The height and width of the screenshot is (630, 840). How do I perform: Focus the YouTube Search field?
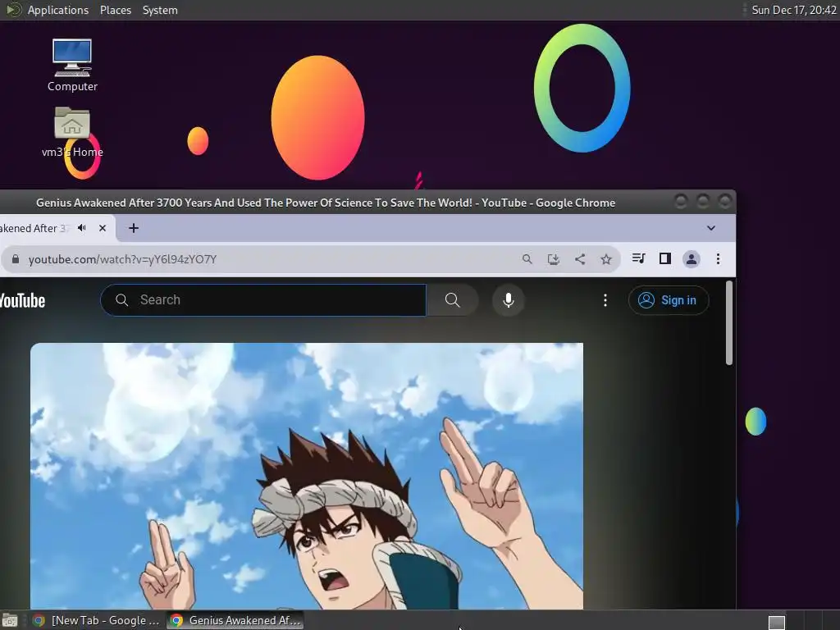263,300
